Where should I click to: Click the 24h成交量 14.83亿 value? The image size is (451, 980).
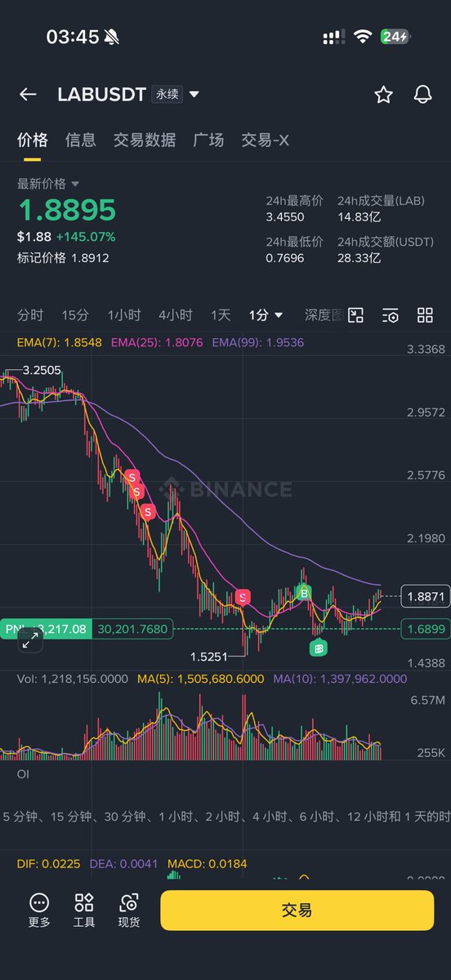pos(359,217)
